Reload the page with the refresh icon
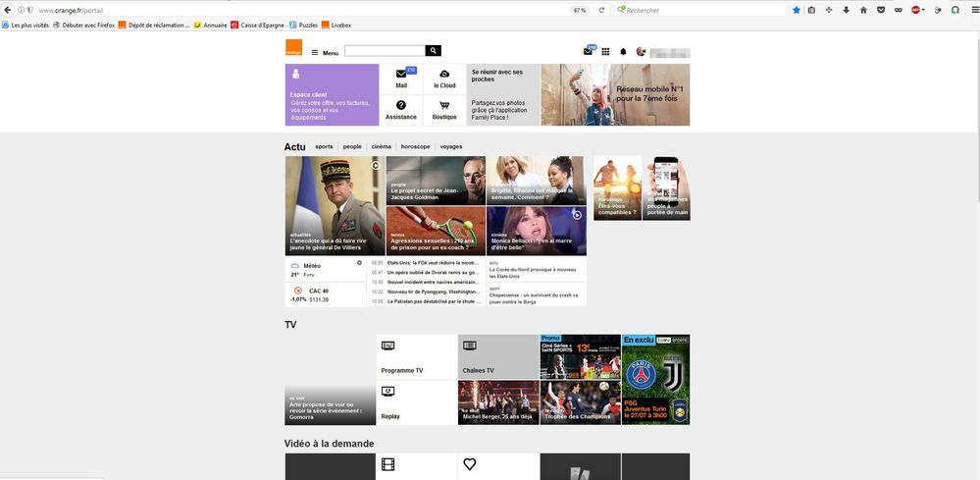 pyautogui.click(x=601, y=10)
